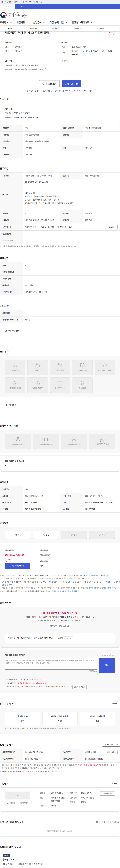The width and height of the screenshot is (120, 868).
Task: Click the 보장보호시설 welfare icon
Action: [x=60, y=385]
